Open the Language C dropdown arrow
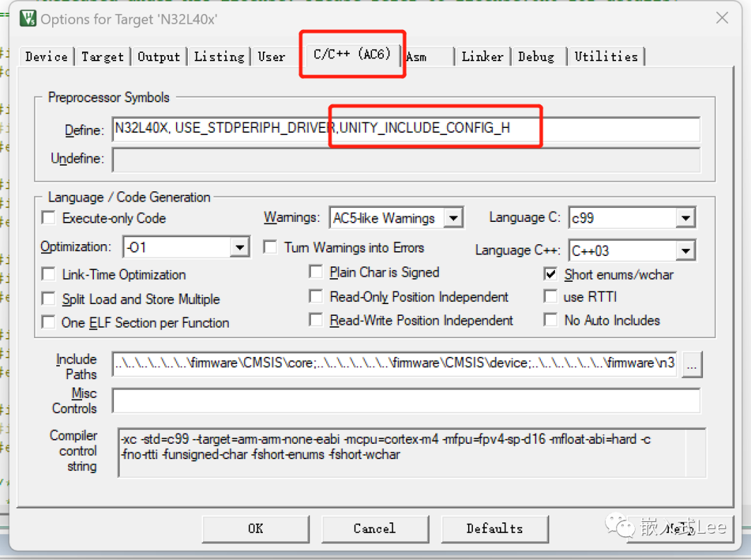Image resolution: width=751 pixels, height=560 pixels. (x=686, y=218)
